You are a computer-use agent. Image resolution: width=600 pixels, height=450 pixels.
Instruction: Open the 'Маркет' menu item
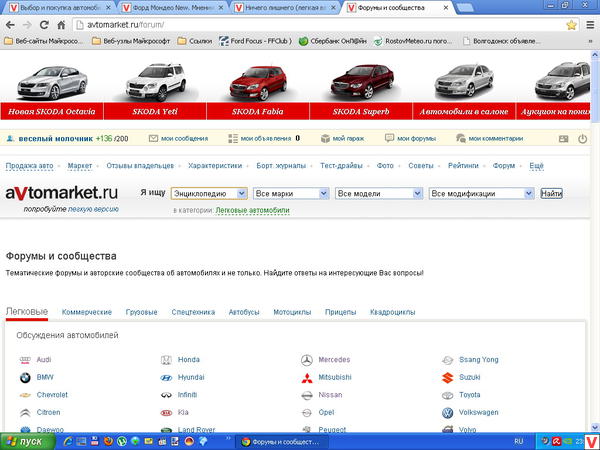pyautogui.click(x=80, y=166)
